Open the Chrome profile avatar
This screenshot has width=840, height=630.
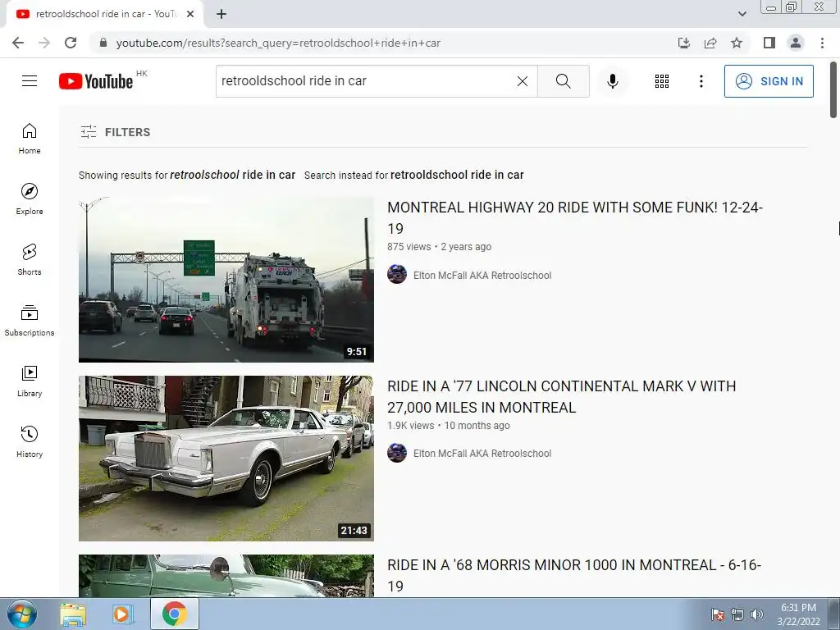pos(796,43)
